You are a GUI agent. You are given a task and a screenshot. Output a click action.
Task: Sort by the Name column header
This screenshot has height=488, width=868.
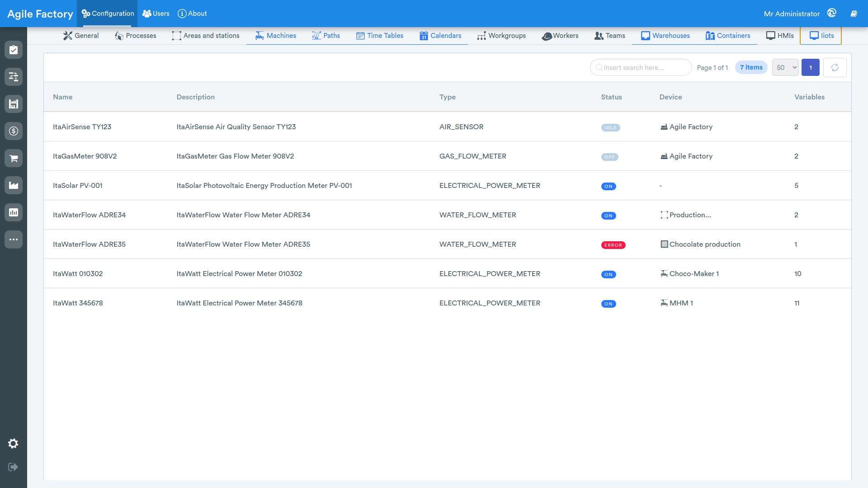pyautogui.click(x=63, y=97)
